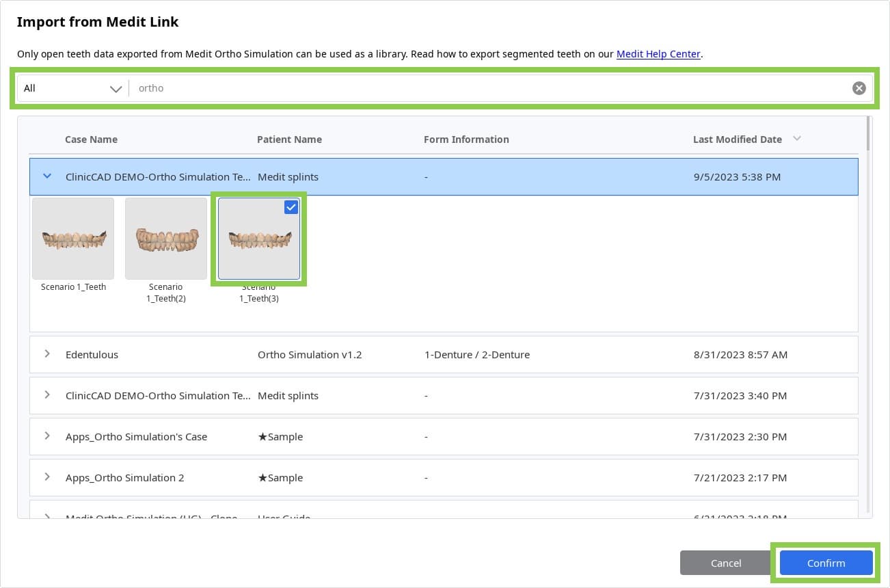890x588 pixels.
Task: Click the Last Modified Date header text
Action: [738, 139]
